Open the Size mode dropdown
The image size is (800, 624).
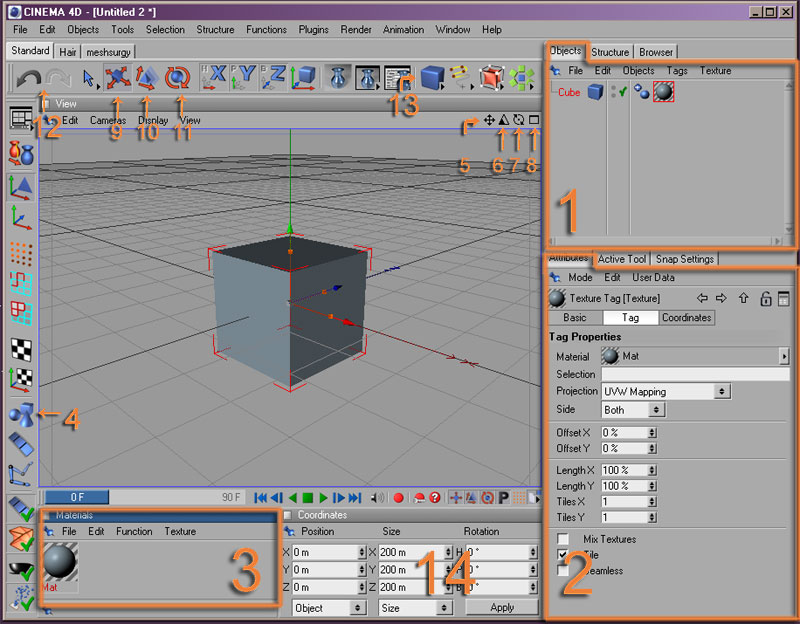point(415,608)
